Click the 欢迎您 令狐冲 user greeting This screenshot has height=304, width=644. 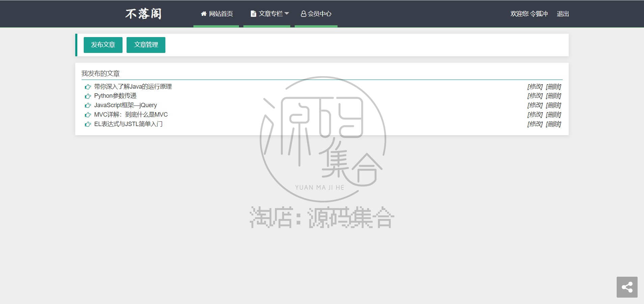tap(529, 14)
